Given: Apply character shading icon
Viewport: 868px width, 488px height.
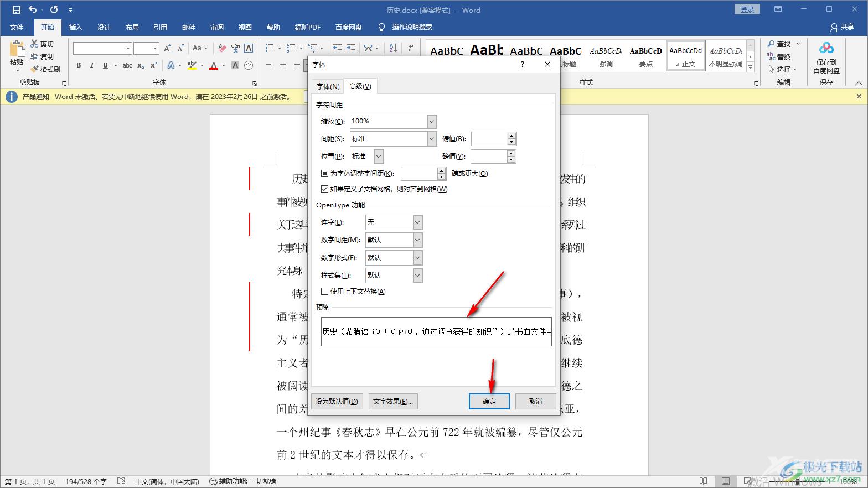Looking at the screenshot, I should click(x=235, y=65).
